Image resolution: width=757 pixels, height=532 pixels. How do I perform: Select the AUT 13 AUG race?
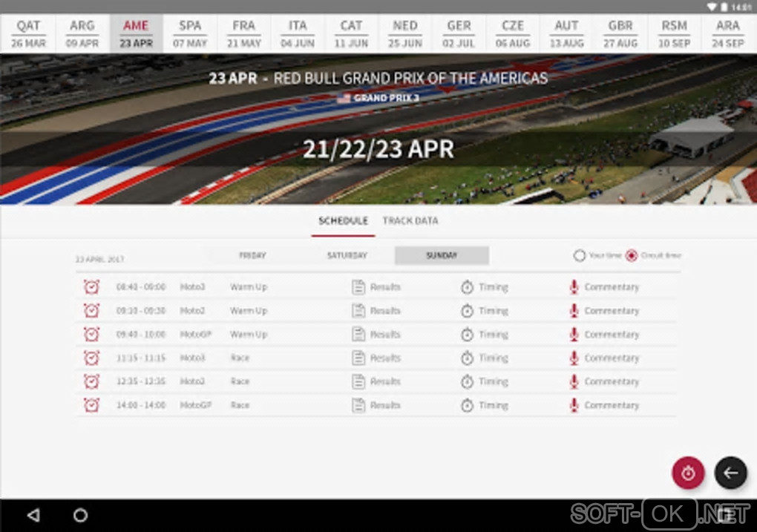click(x=567, y=33)
